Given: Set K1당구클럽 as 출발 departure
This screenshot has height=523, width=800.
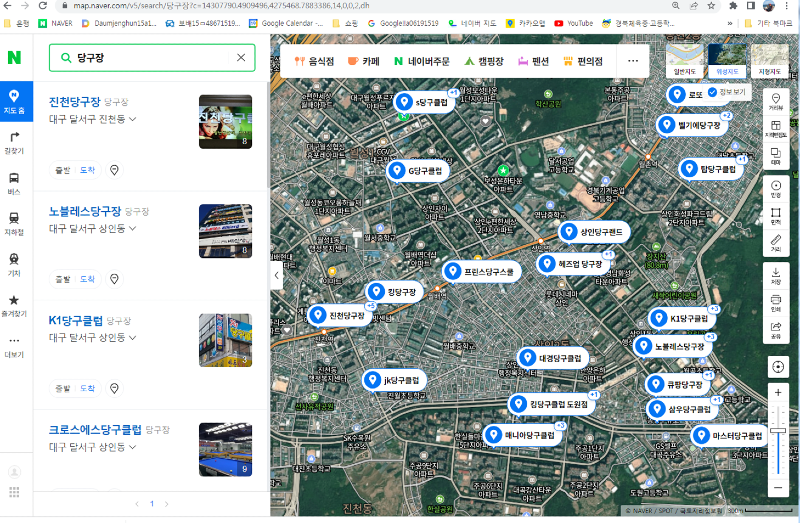Looking at the screenshot, I should (x=63, y=388).
